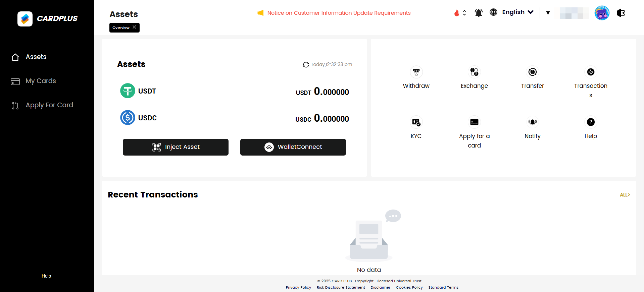Open the flame selector up-down arrows
The height and width of the screenshot is (292, 644).
464,13
